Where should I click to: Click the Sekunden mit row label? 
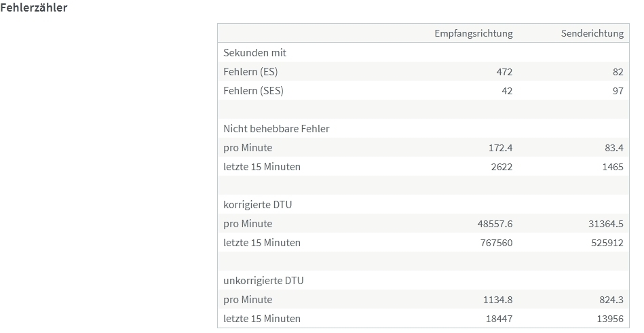(x=254, y=52)
